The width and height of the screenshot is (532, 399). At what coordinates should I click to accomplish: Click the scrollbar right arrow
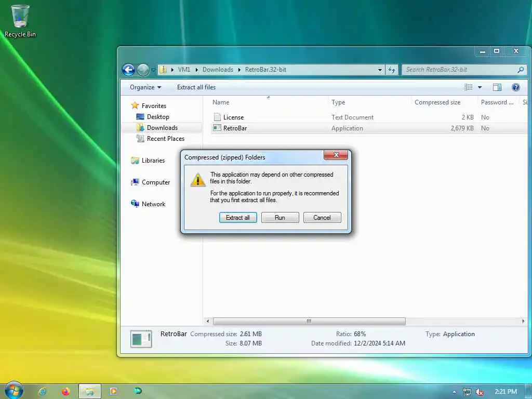click(x=523, y=321)
